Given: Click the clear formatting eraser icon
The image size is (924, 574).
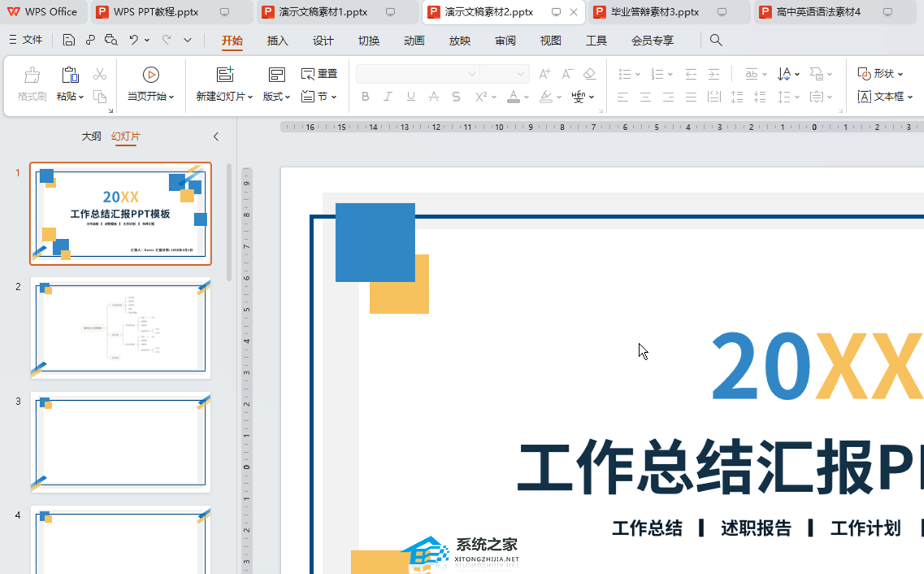Looking at the screenshot, I should (589, 74).
